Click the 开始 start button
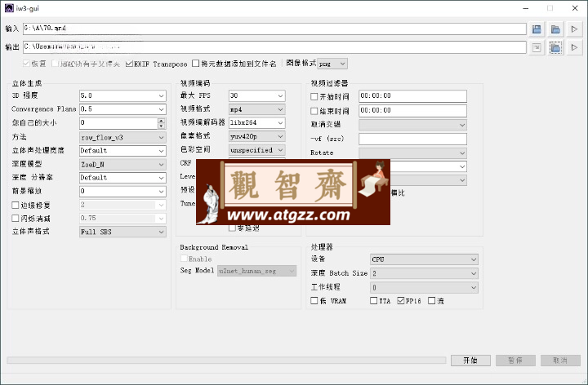Image resolution: width=588 pixels, height=385 pixels. [x=470, y=361]
